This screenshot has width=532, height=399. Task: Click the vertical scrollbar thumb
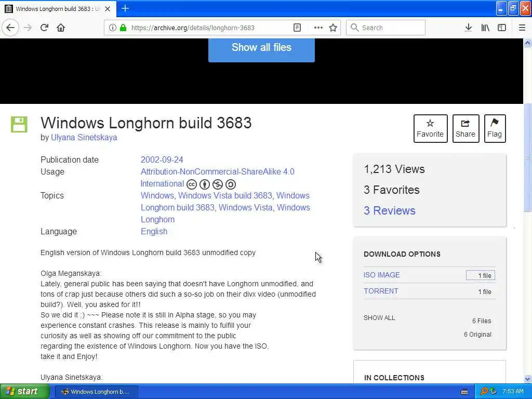tap(527, 157)
